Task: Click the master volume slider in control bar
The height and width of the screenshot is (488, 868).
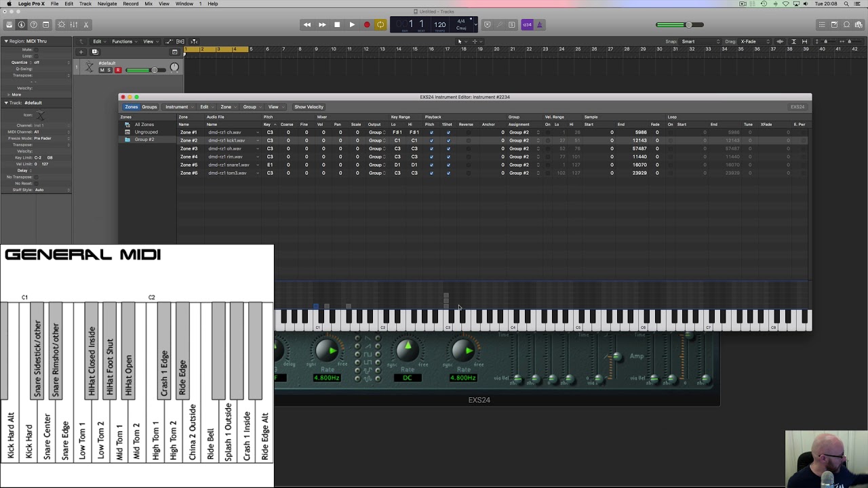Action: click(x=679, y=25)
